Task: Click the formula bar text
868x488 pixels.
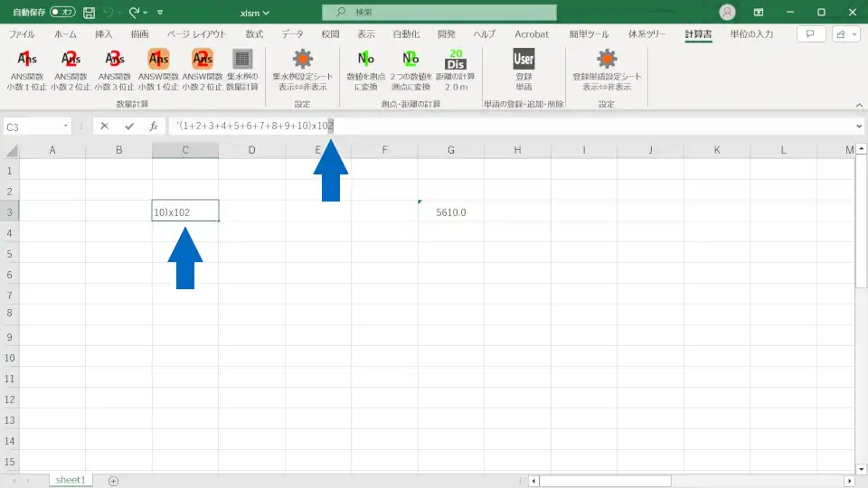Action: [255, 127]
